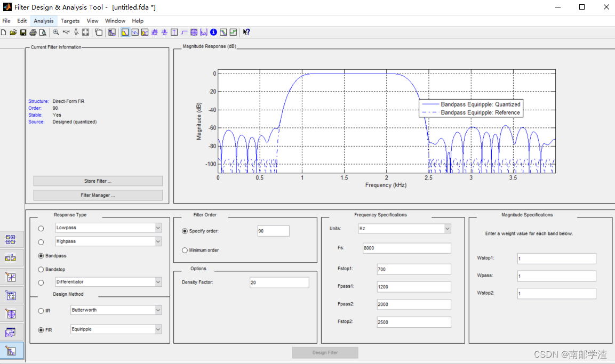Open Transform Filter sidebar panel
615x364 pixels.
coord(11,258)
